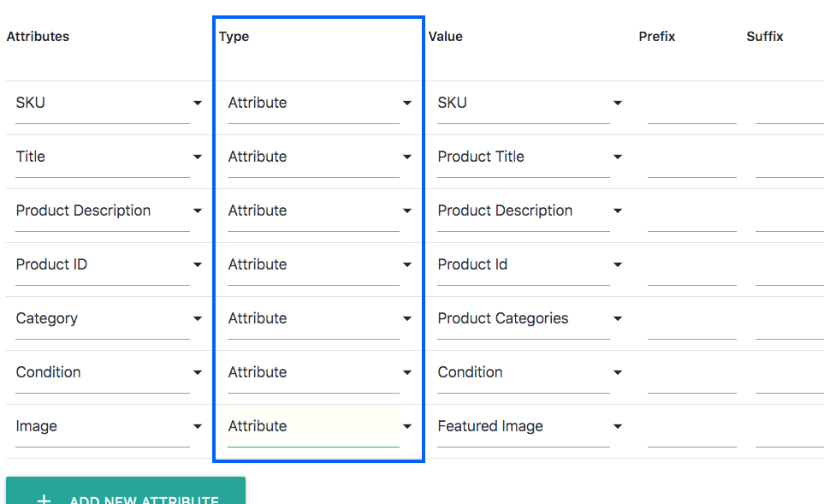
Task: Open Type dropdown in SKU row
Action: [319, 103]
